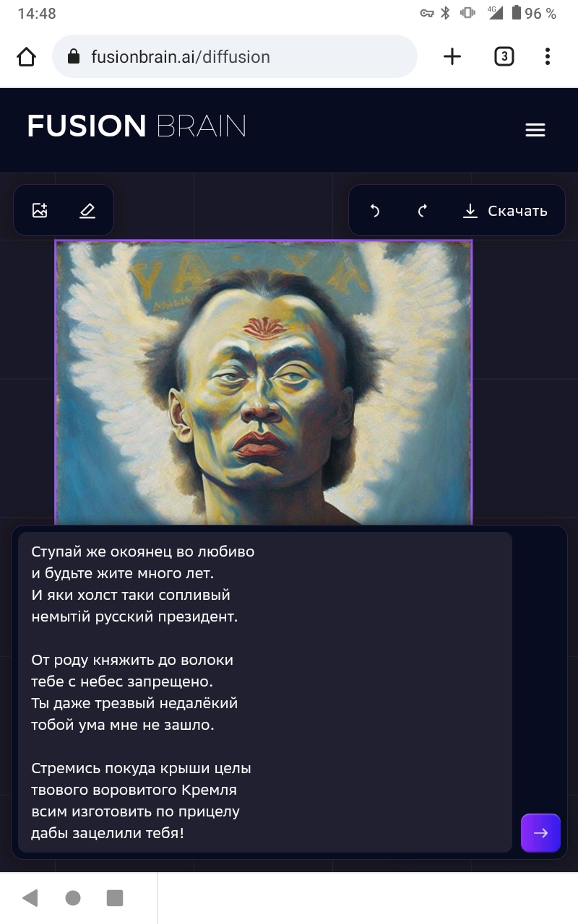Image resolution: width=578 pixels, height=924 pixels.
Task: Submit the prompt with the purple arrow button
Action: [x=540, y=833]
